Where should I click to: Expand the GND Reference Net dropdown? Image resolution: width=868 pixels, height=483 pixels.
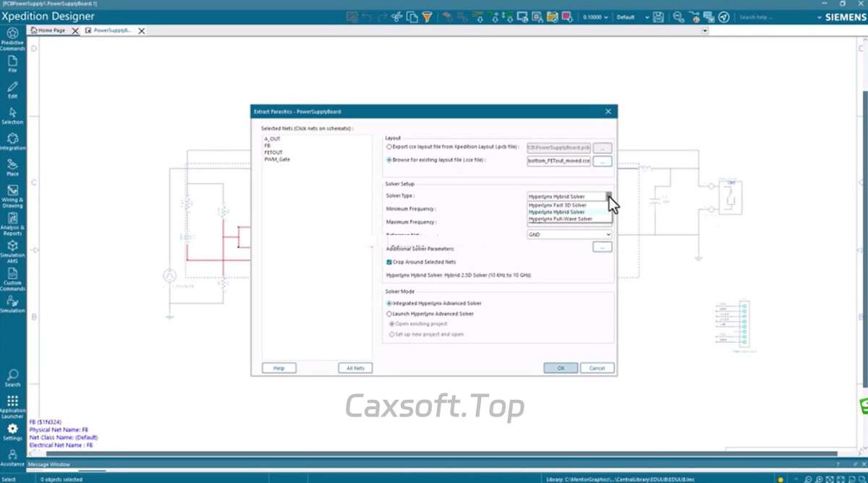coord(608,234)
